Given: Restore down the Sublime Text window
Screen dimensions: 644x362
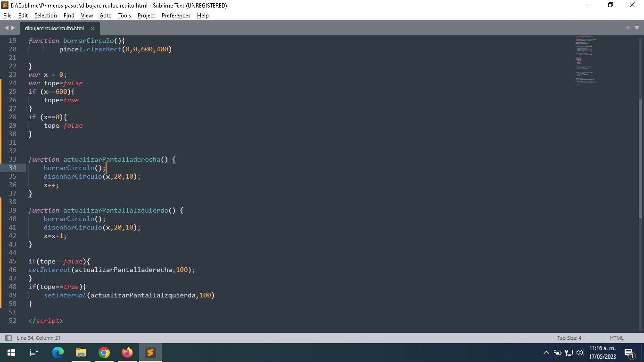Looking at the screenshot, I should click(x=611, y=5).
